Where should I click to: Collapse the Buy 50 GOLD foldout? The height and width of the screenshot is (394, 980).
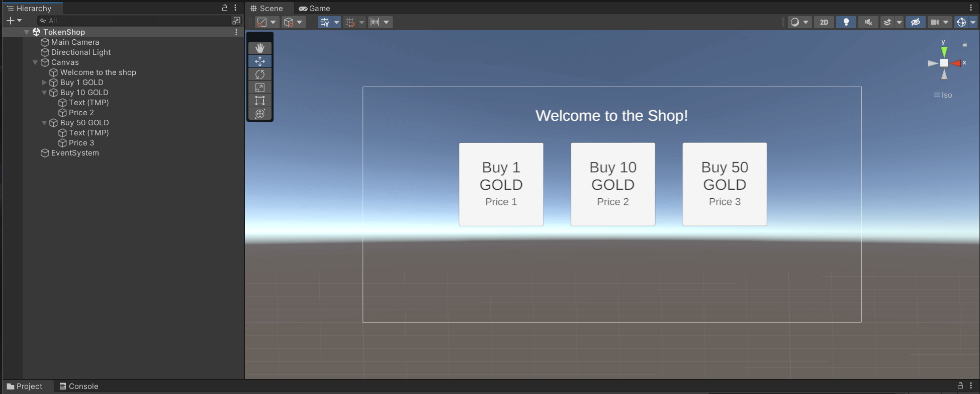point(44,123)
